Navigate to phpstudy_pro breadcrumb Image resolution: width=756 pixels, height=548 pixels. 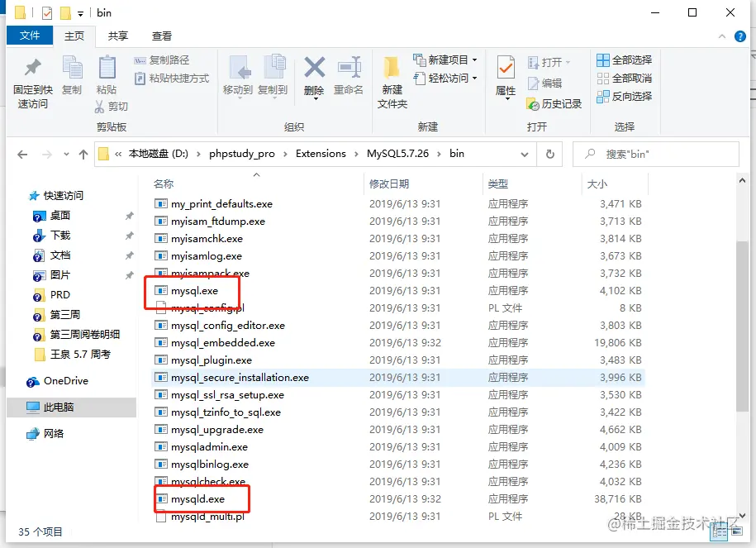tap(242, 154)
